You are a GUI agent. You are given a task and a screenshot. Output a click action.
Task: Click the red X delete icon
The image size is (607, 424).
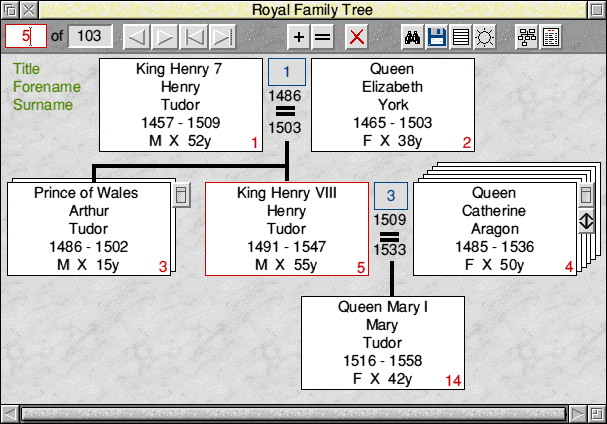point(356,37)
